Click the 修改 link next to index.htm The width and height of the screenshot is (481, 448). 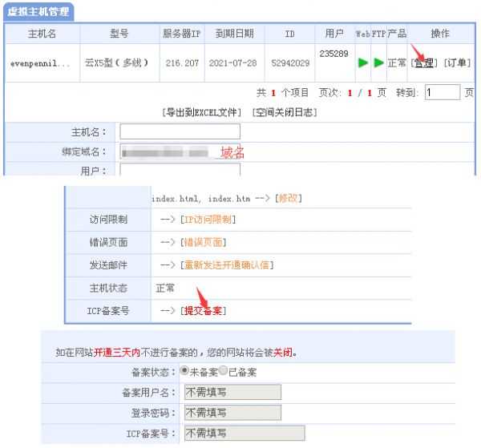(x=288, y=198)
